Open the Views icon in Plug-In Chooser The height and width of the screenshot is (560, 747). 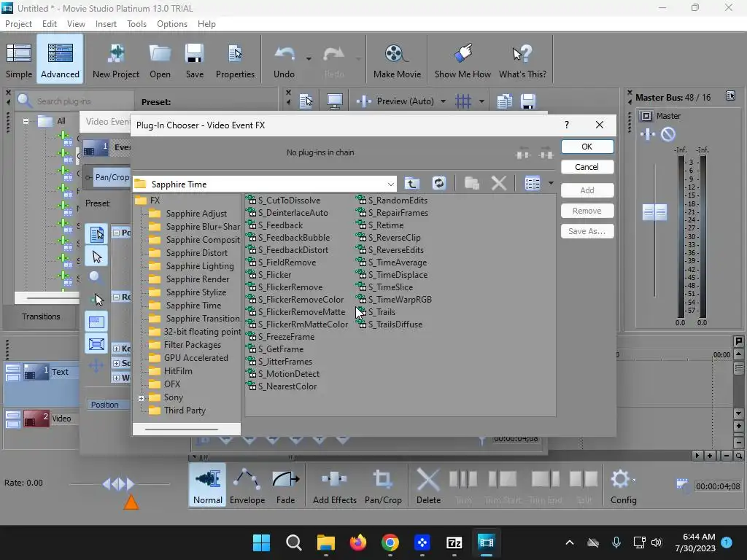(532, 183)
